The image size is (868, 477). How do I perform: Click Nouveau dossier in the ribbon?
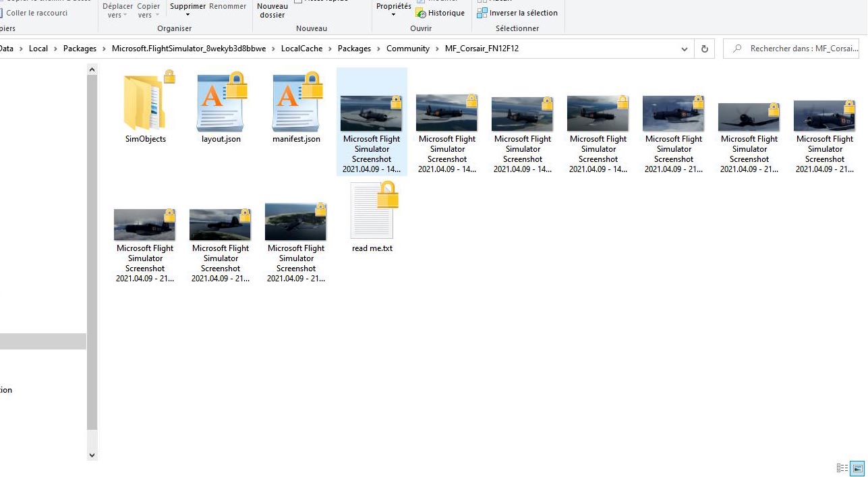tap(272, 10)
